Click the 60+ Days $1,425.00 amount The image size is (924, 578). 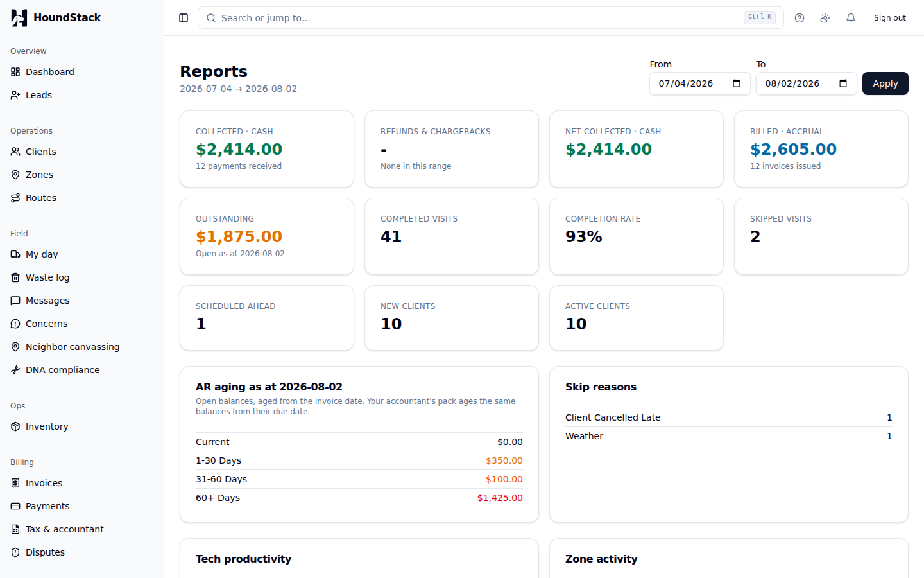point(500,498)
